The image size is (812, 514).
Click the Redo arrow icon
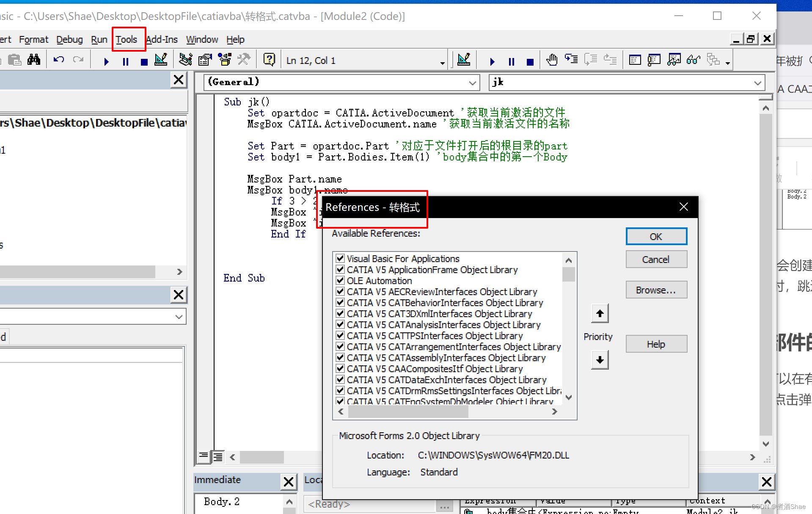(78, 60)
